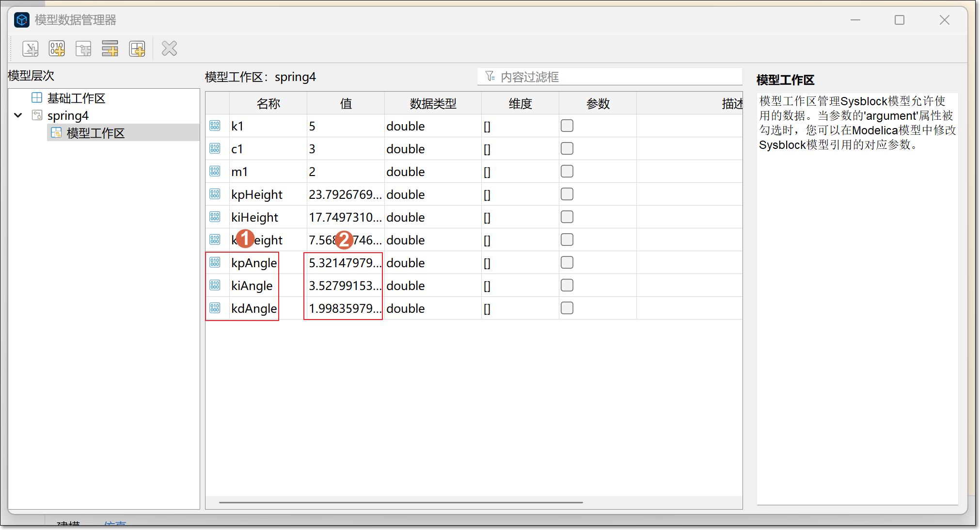The height and width of the screenshot is (530, 980).
Task: Click the kiAngle name cell
Action: (268, 286)
